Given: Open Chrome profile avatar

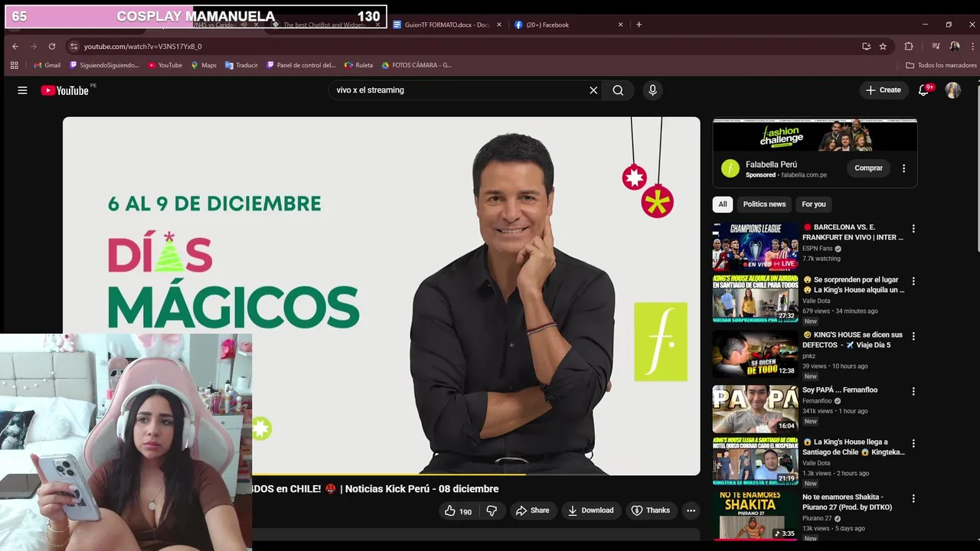Looking at the screenshot, I should [x=955, y=46].
